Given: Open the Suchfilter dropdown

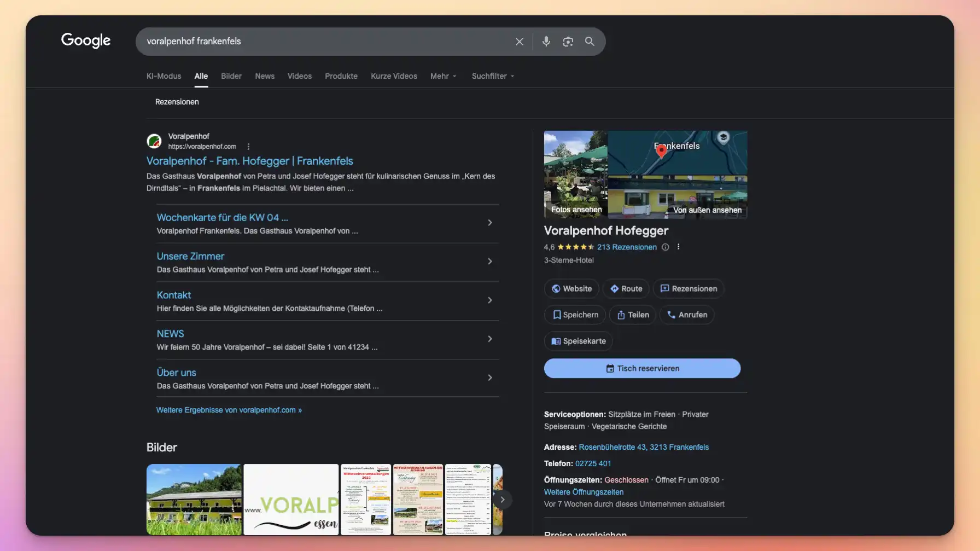Looking at the screenshot, I should click(x=492, y=76).
